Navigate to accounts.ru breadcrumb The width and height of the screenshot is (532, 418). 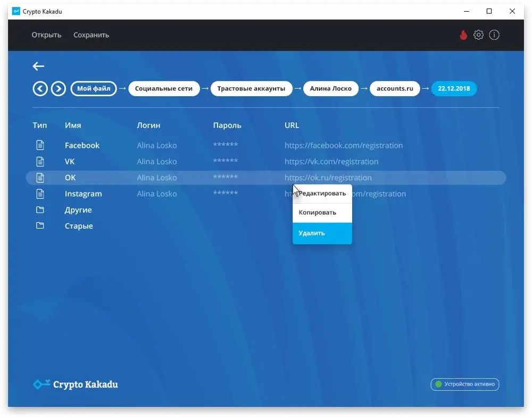395,89
